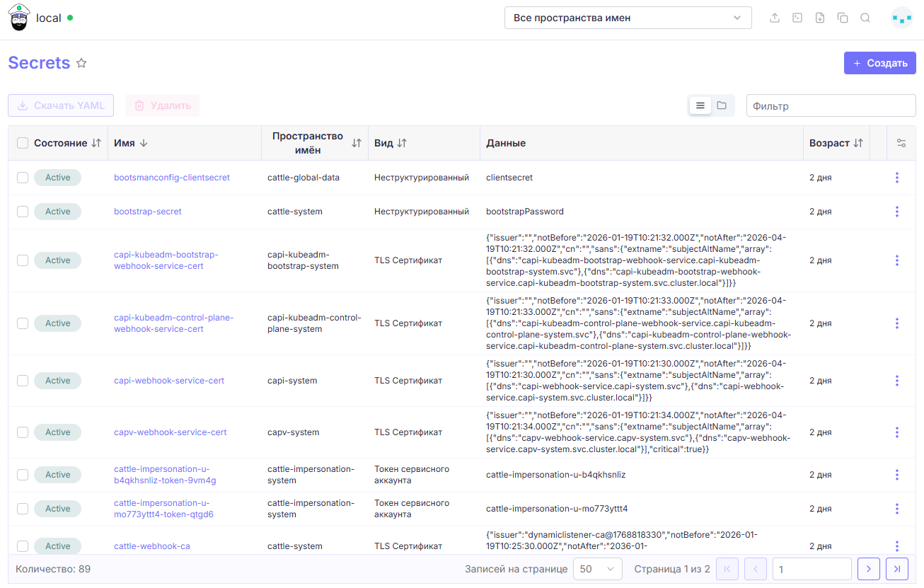Open the capv-webhook-service-cert link
Image resolution: width=924 pixels, height=588 pixels.
(x=171, y=432)
